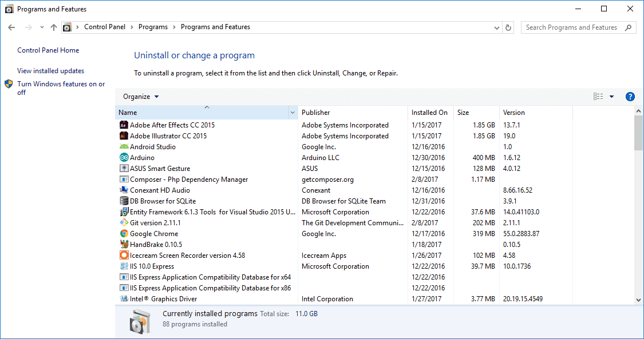644x339 pixels.
Task: Click version 55.0.2883.87 cell
Action: pos(521,234)
